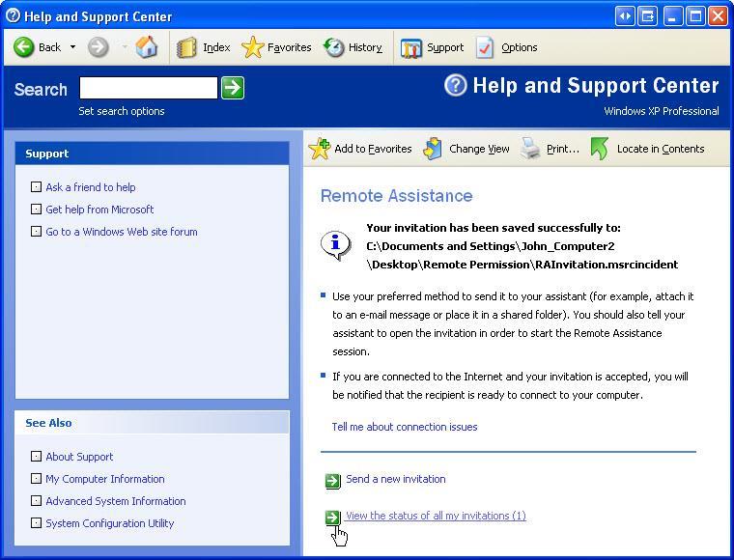
Task: Click the See Also panel header
Action: coord(153,423)
